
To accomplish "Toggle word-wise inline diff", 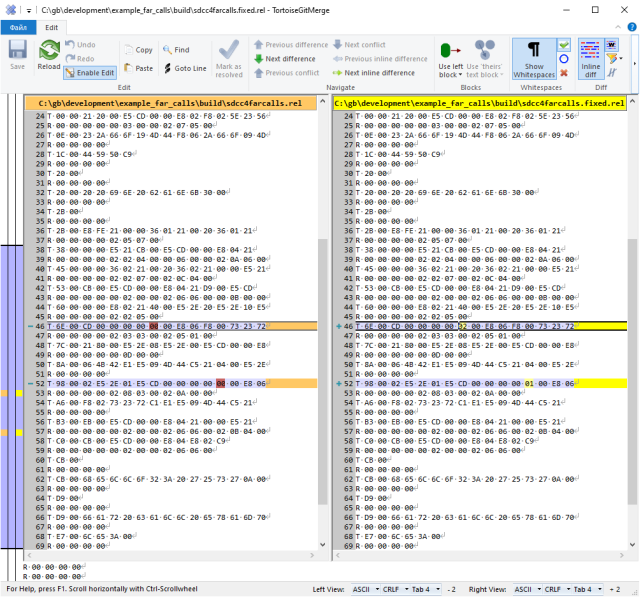I will [x=611, y=44].
